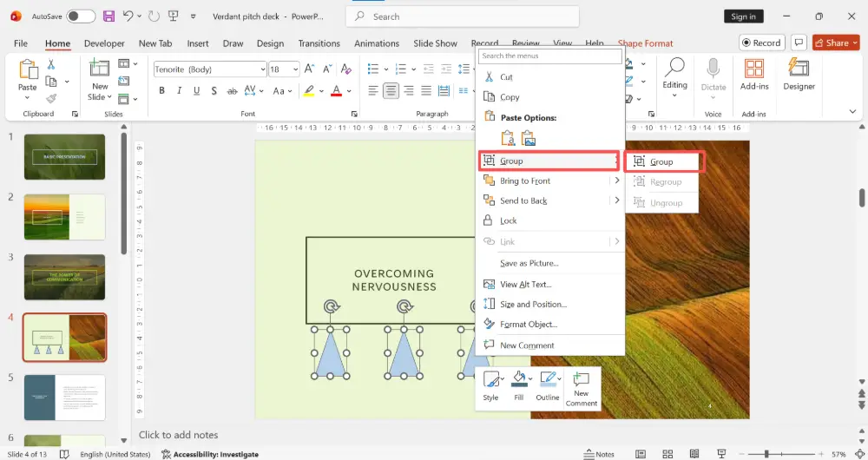Switch to Reading View
The height and width of the screenshot is (460, 868).
pyautogui.click(x=694, y=454)
